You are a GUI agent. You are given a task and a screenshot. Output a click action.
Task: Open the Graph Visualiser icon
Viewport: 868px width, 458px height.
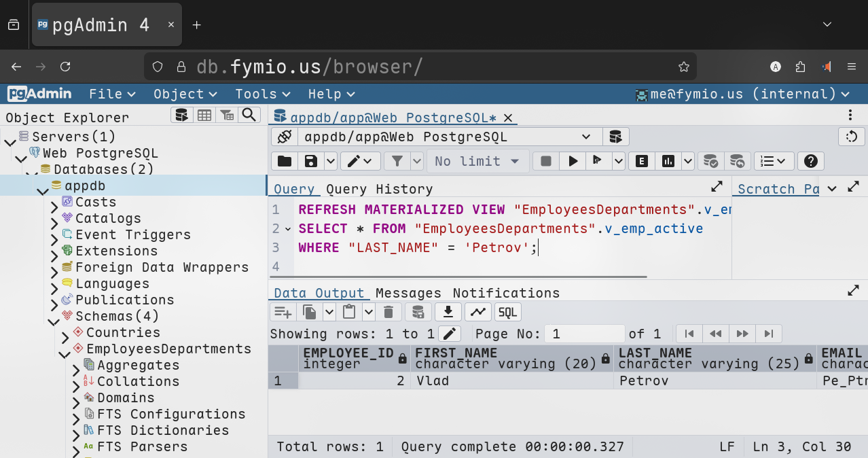478,312
